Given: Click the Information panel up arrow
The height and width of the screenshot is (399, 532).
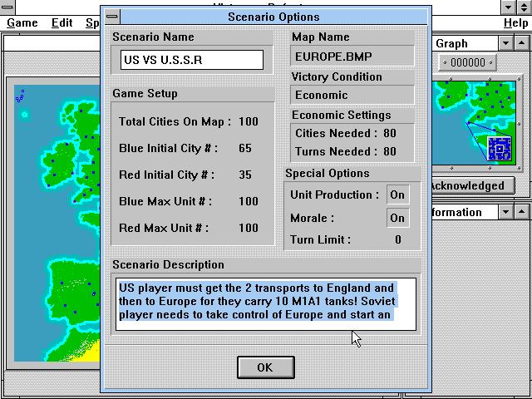Looking at the screenshot, I should [521, 212].
